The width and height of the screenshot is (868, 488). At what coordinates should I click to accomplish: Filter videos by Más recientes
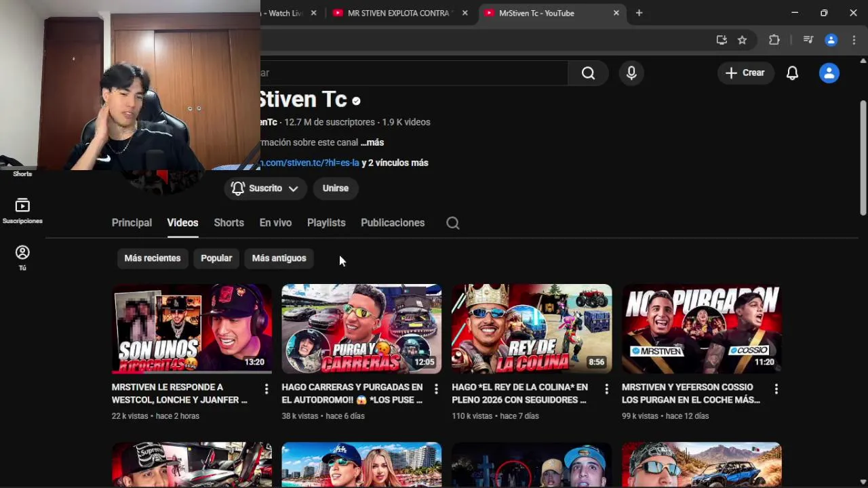[x=153, y=258]
